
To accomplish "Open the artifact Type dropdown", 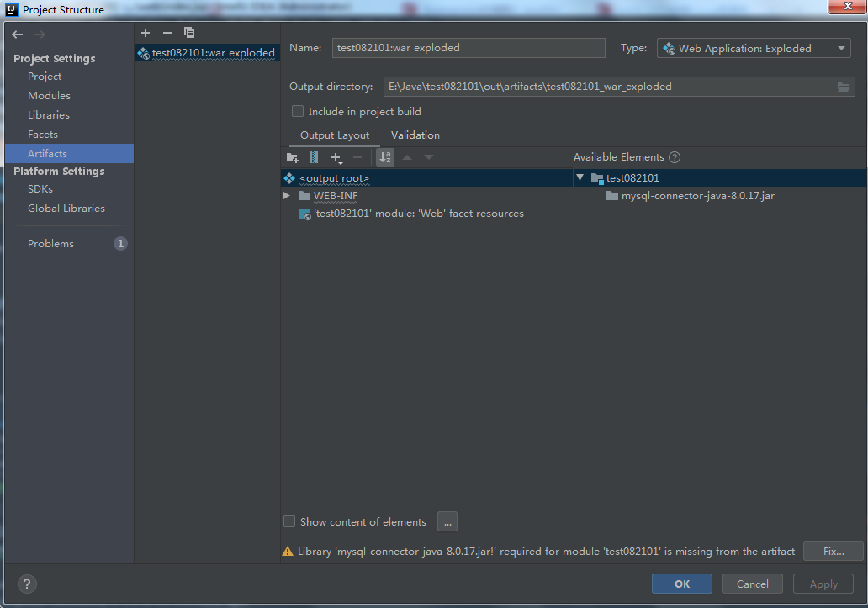I will click(754, 48).
